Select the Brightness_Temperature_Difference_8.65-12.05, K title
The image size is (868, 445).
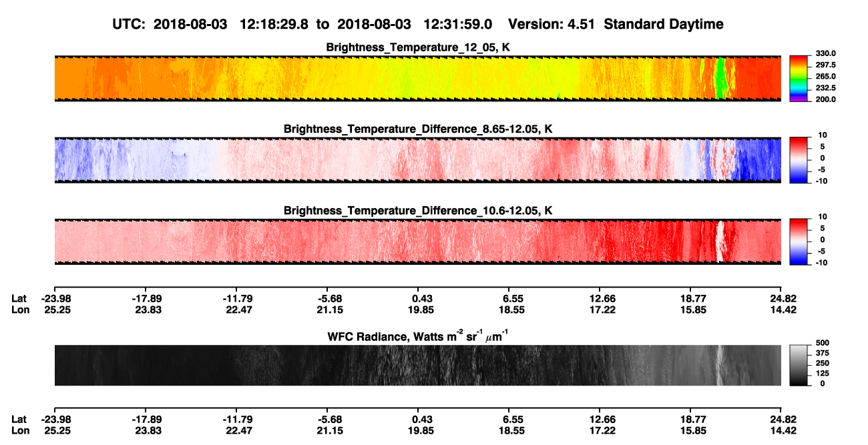click(418, 129)
